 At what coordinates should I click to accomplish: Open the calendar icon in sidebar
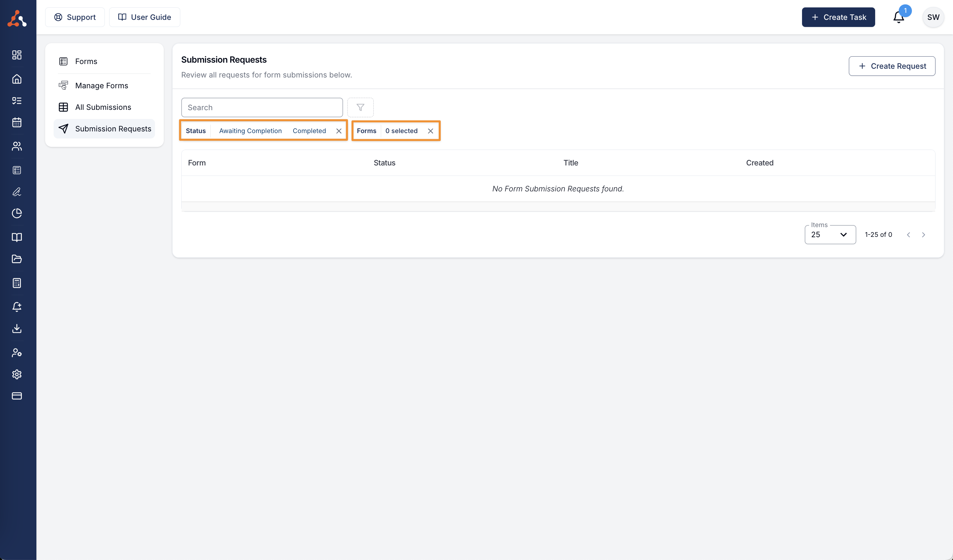point(17,123)
